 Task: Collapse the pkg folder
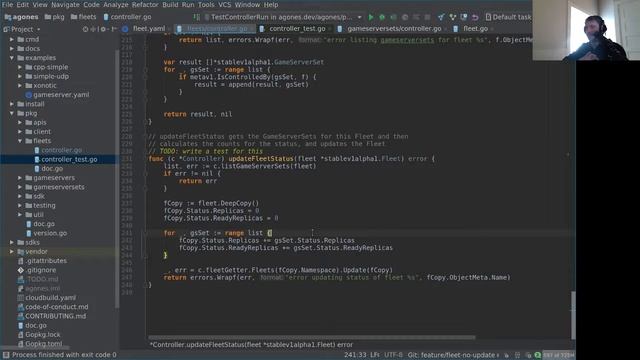click(x=12, y=113)
